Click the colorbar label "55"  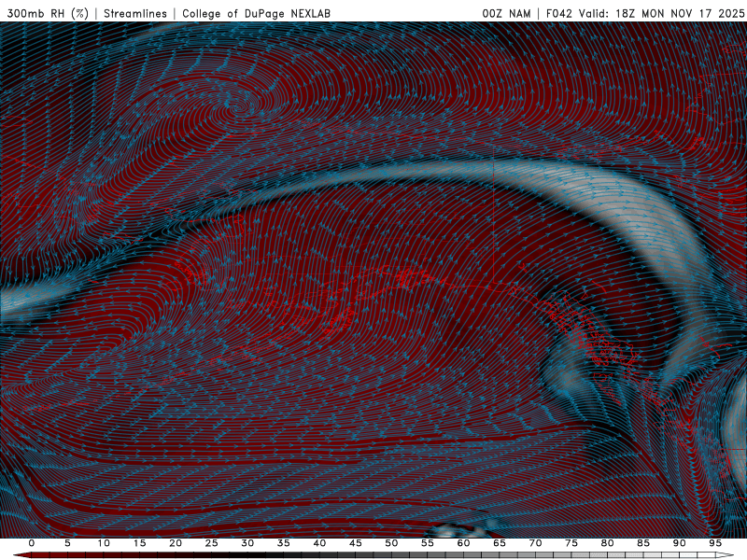428,543
